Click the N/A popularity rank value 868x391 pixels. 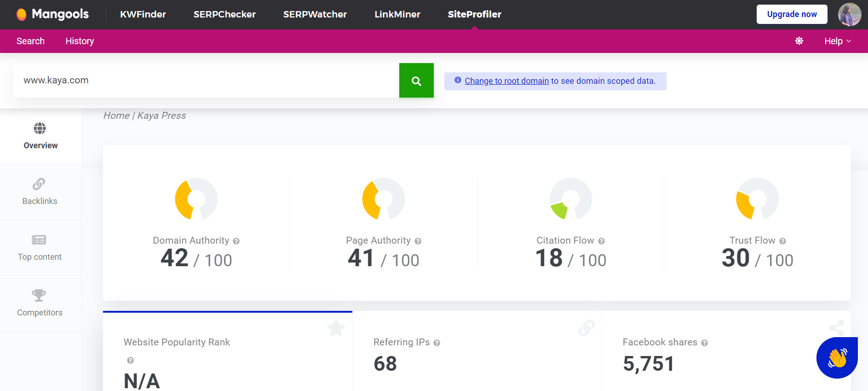[142, 381]
